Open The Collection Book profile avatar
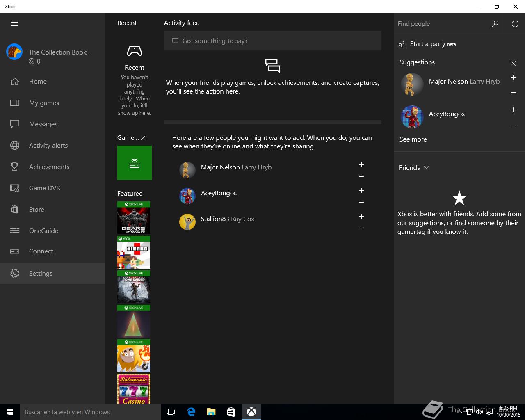The image size is (525, 420). tap(14, 52)
